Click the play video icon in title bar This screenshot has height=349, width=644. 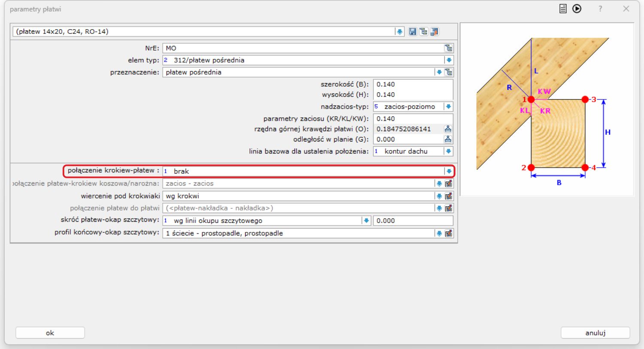(x=577, y=9)
